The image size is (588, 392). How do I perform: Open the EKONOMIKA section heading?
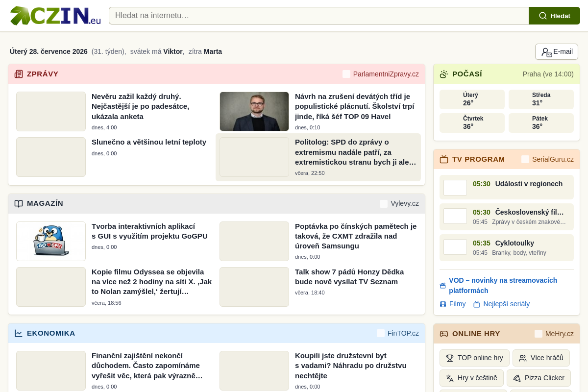[x=51, y=333]
